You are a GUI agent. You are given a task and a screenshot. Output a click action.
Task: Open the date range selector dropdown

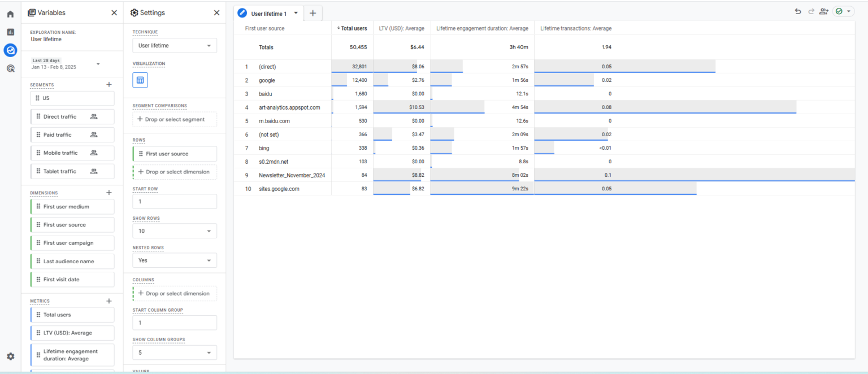click(x=98, y=64)
